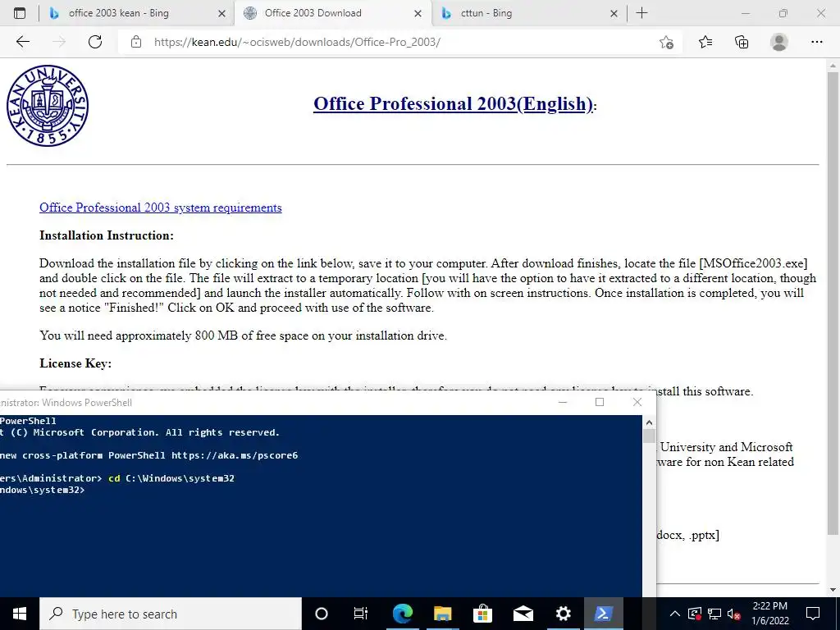
Task: Click the 'Installation Instruction:' heading
Action: click(x=107, y=235)
